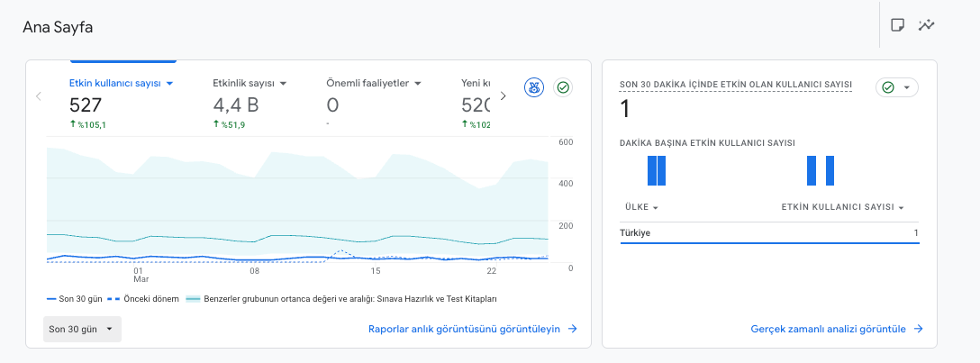Image resolution: width=980 pixels, height=363 pixels.
Task: Open the notes icon in header
Action: click(x=897, y=25)
